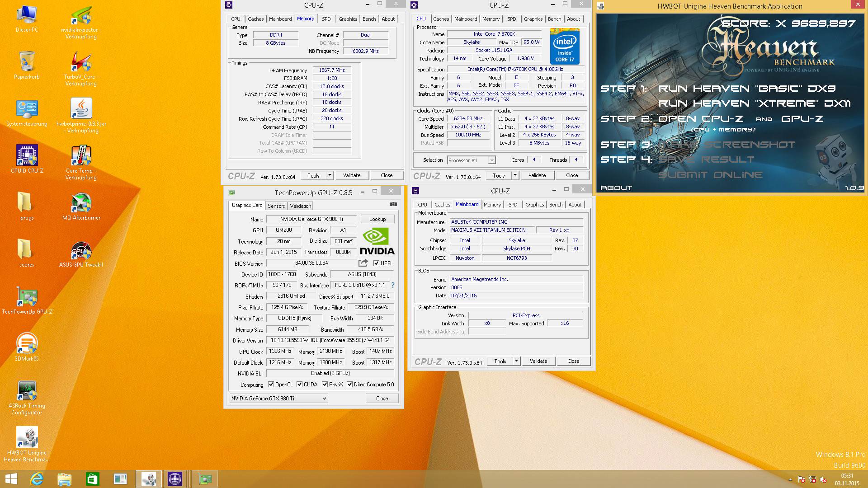Click Lookup button in GPU-Z

pos(377,219)
